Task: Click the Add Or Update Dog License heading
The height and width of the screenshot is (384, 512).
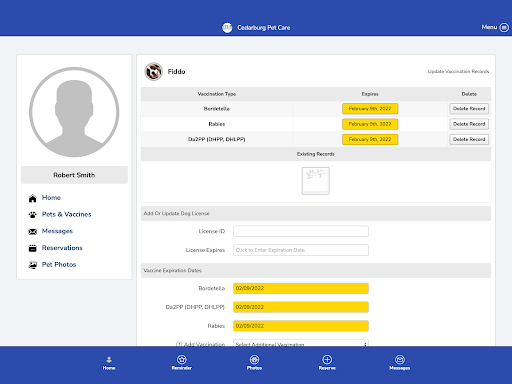Action: click(176, 213)
